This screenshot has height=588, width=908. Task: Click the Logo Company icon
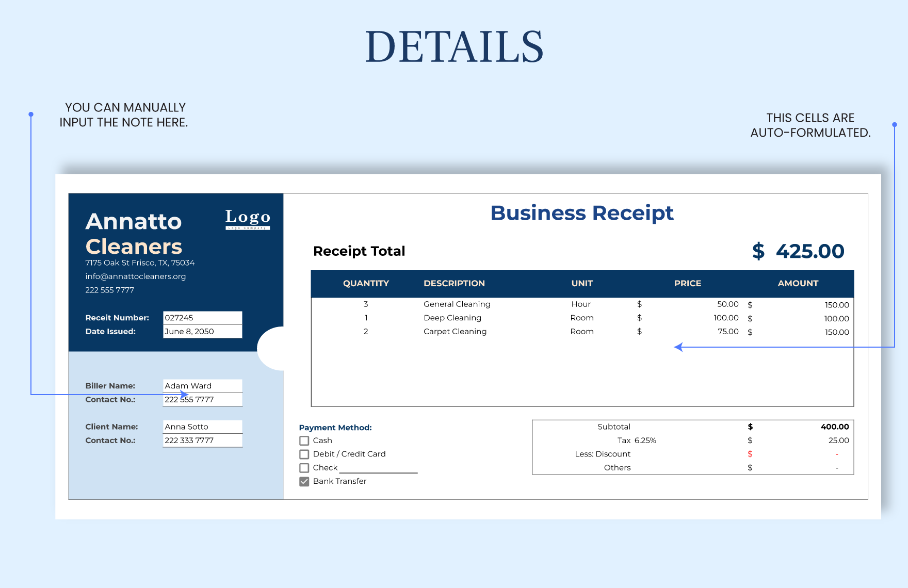[x=247, y=219]
